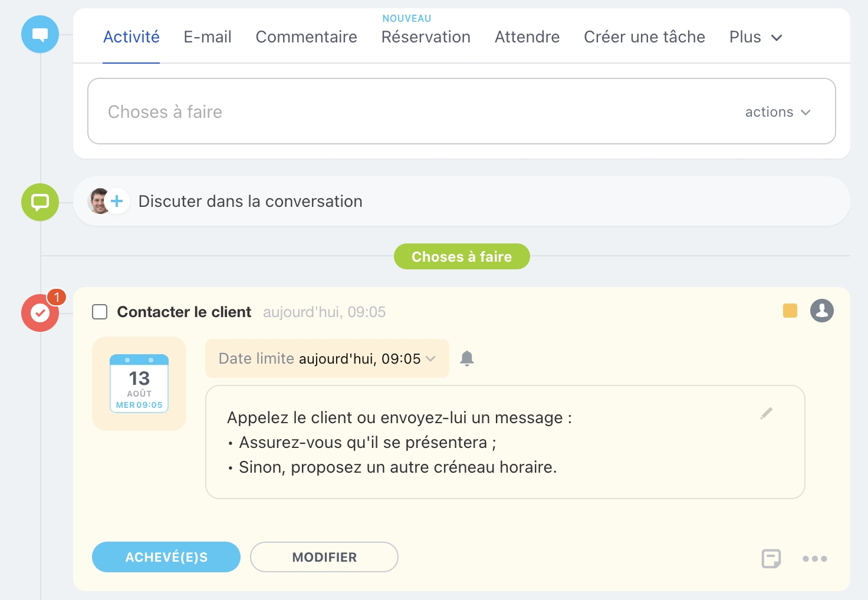The width and height of the screenshot is (868, 600).
Task: Check the Contacter le client checkbox
Action: pos(100,312)
